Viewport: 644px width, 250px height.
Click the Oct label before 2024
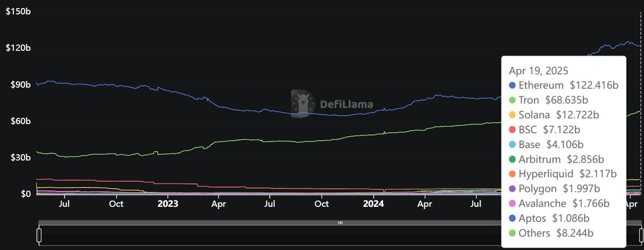322,204
